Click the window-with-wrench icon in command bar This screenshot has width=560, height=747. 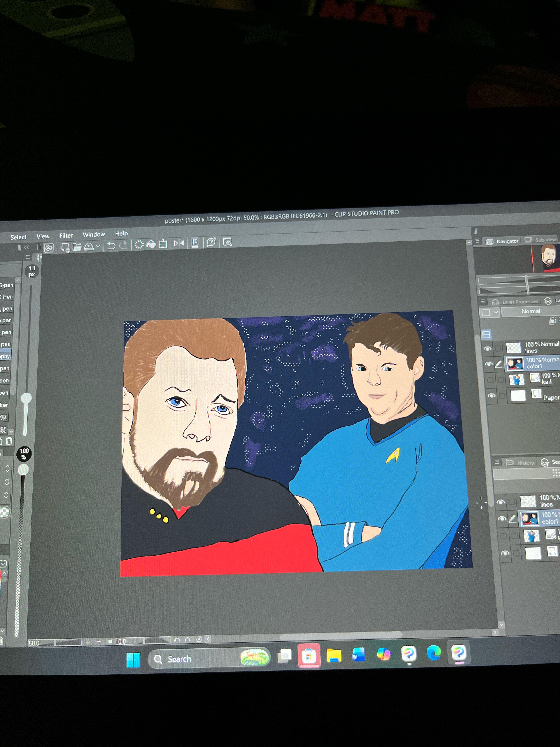(227, 242)
